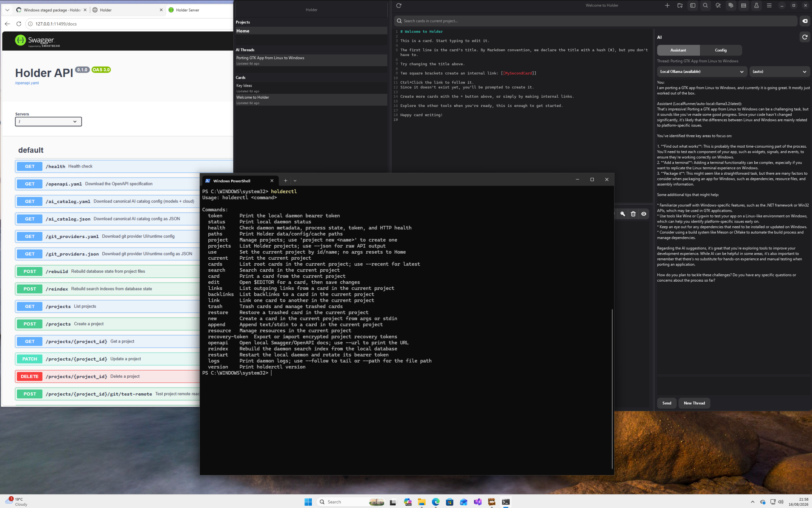Click the key icon in the Holder pane
Screen dimensions: 812x508
(623, 214)
